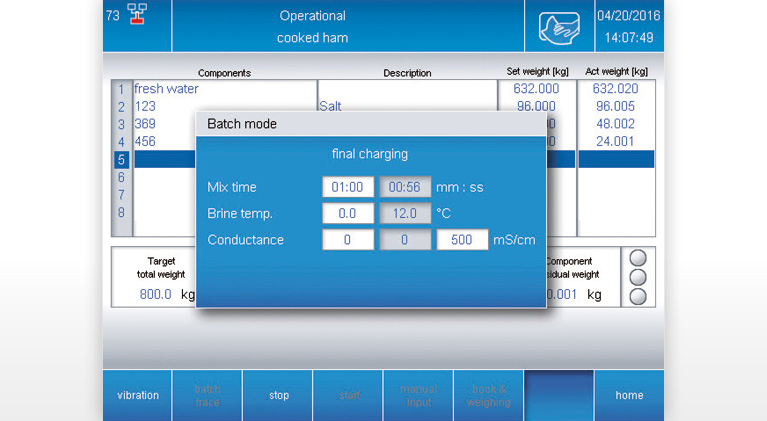
Task: Select the middle indicator circle at right
Action: pos(639,276)
